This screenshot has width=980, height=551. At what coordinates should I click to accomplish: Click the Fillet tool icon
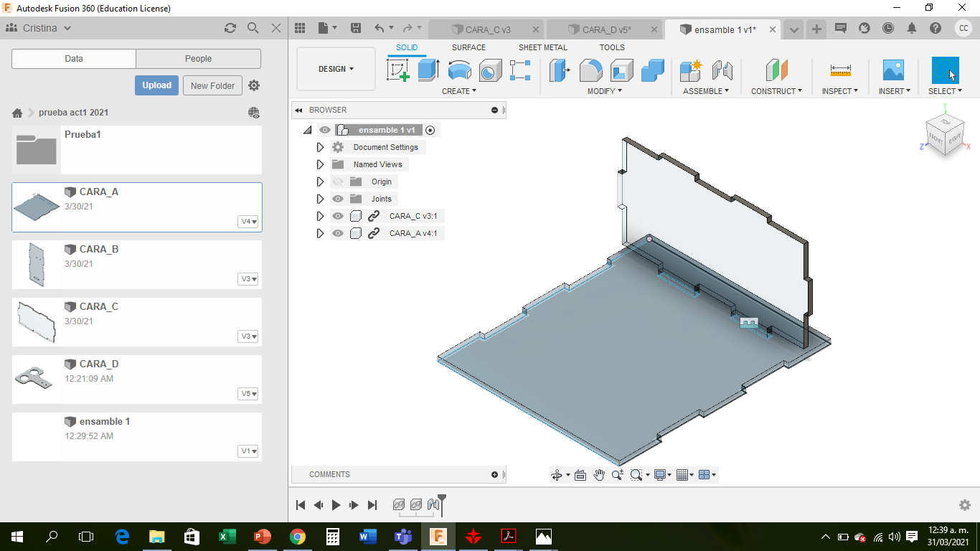pyautogui.click(x=590, y=70)
